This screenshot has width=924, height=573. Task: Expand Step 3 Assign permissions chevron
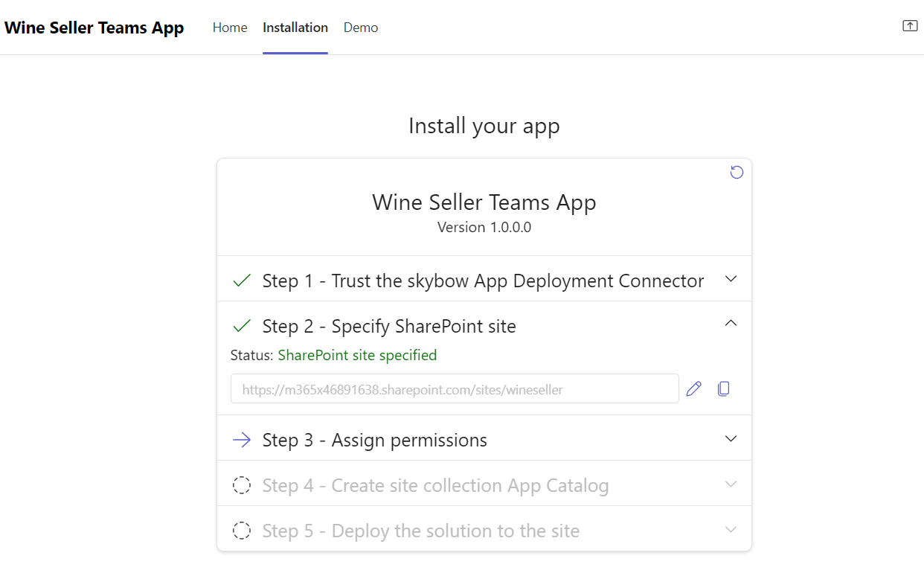click(x=731, y=438)
